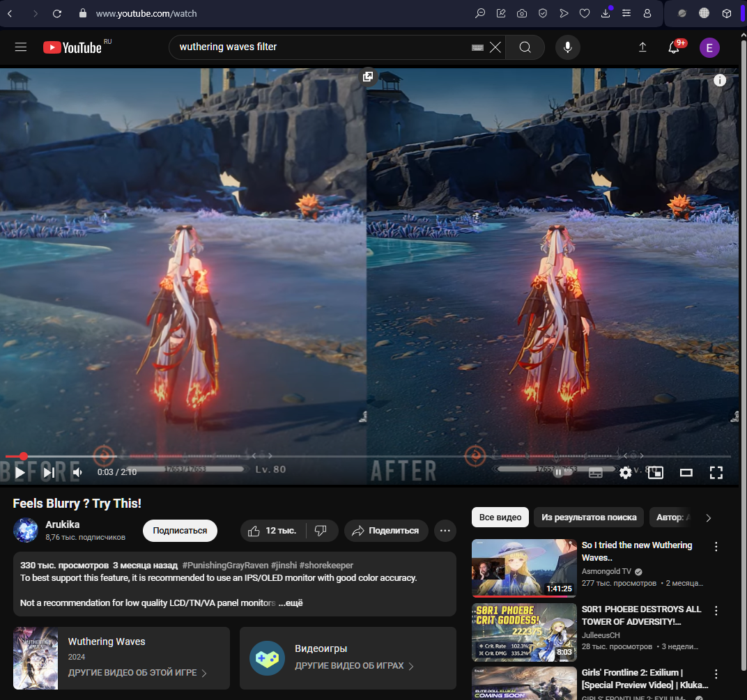The image size is (747, 700).
Task: Open the notifications bell
Action: coord(674,47)
